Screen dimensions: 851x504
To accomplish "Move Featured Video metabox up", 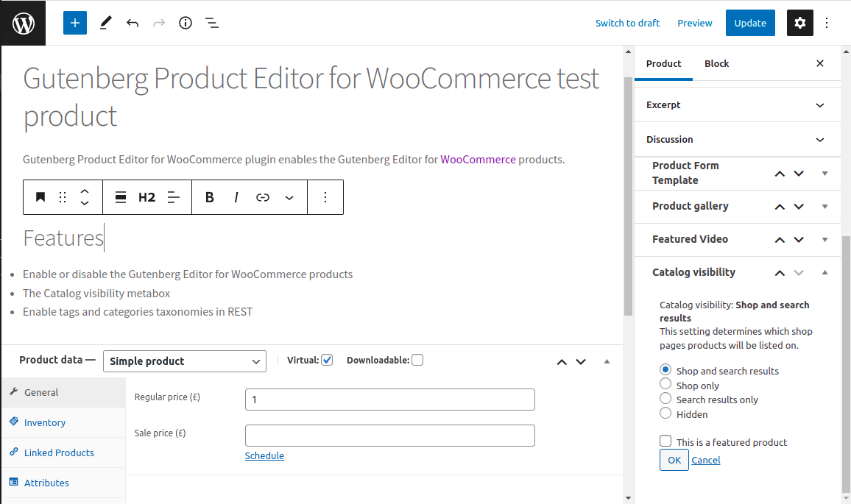I will point(780,240).
